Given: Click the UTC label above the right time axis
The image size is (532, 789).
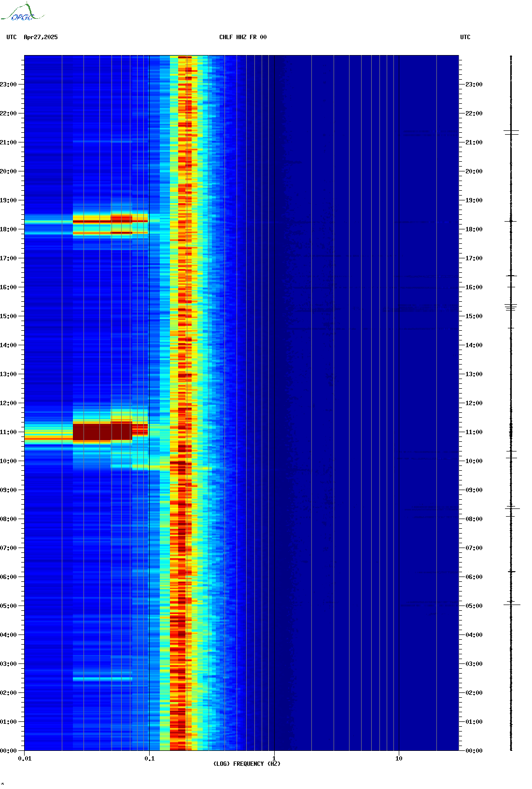Looking at the screenshot, I should point(465,37).
